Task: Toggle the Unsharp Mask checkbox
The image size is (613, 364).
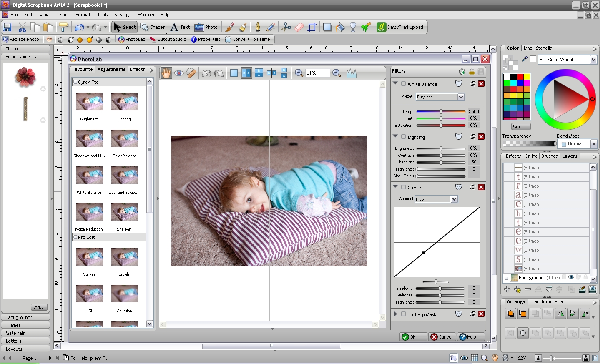Action: click(403, 314)
